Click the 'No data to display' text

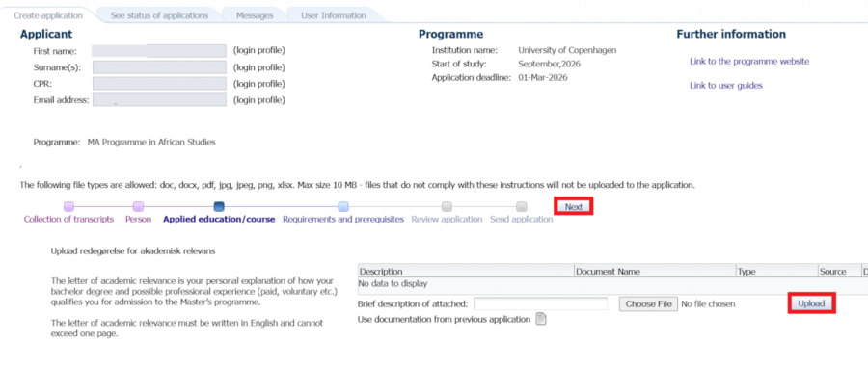(x=393, y=284)
